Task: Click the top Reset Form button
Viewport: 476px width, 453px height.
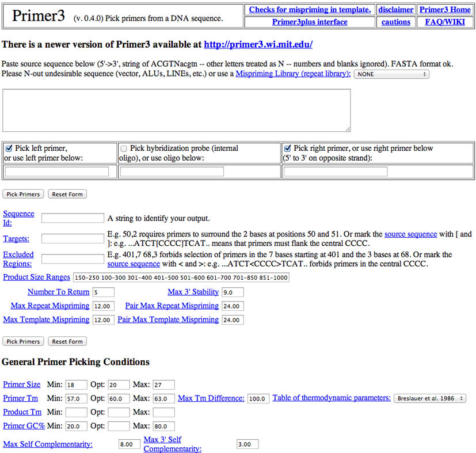Action: pos(67,194)
